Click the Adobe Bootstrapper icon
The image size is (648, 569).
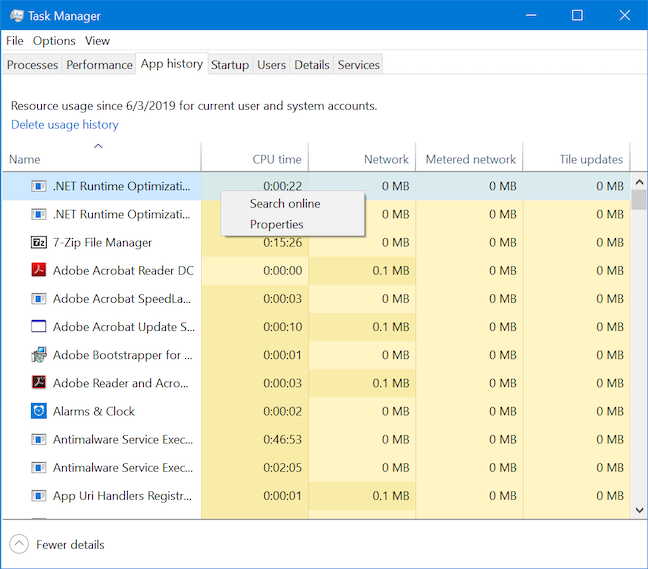(38, 355)
